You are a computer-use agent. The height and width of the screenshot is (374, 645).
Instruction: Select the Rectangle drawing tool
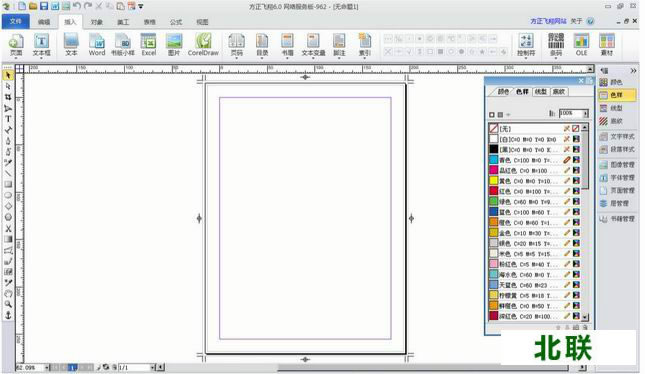[x=8, y=184]
